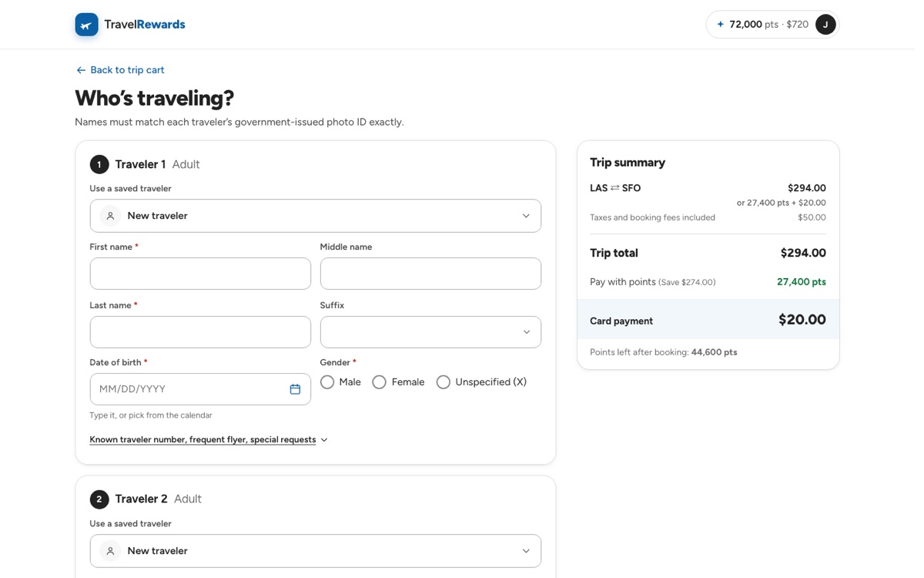Select Male gender option
Image resolution: width=924 pixels, height=578 pixels.
pyautogui.click(x=327, y=382)
